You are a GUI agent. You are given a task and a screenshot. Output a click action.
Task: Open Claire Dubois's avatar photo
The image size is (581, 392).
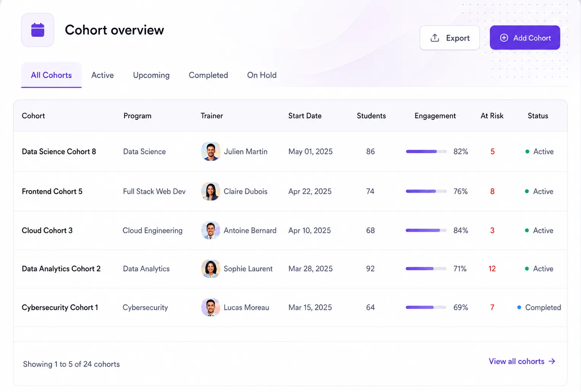click(x=211, y=191)
